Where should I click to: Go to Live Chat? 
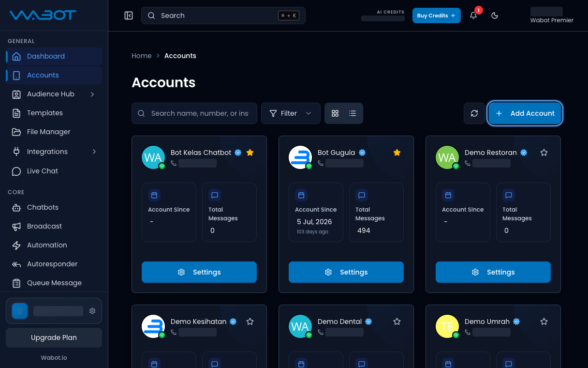54,171
